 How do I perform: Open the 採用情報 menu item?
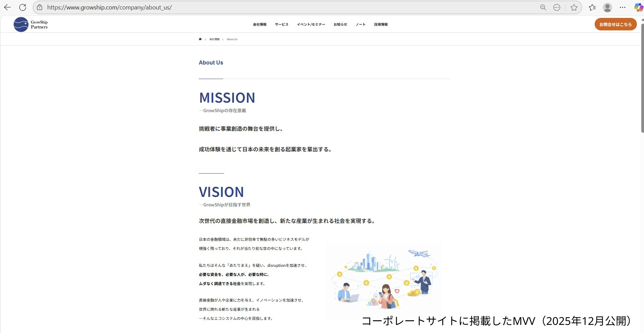tap(381, 24)
